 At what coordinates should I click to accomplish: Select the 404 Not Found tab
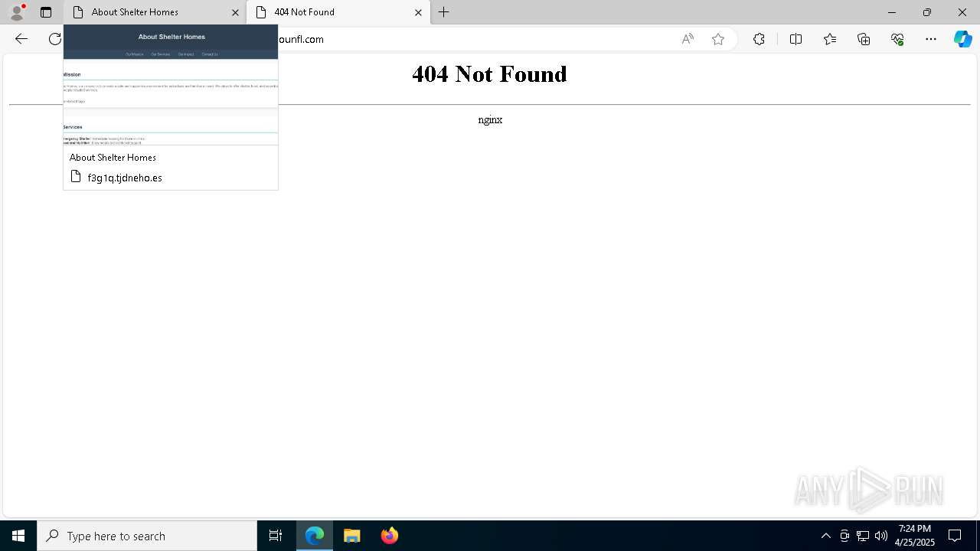click(338, 12)
